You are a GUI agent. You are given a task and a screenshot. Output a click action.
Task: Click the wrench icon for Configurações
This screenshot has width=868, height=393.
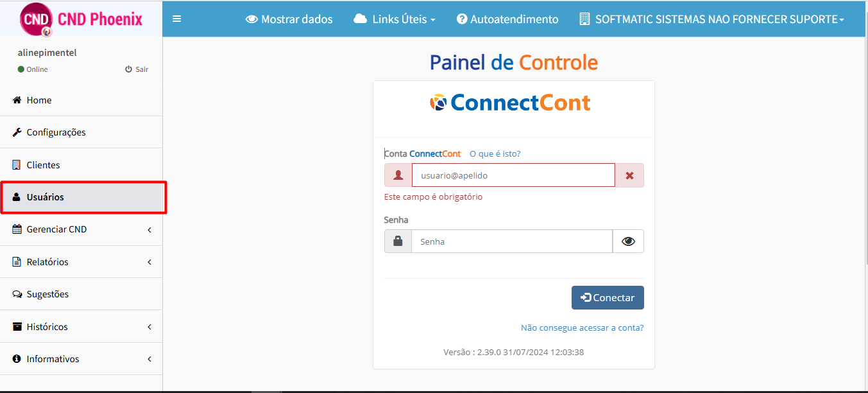(17, 132)
